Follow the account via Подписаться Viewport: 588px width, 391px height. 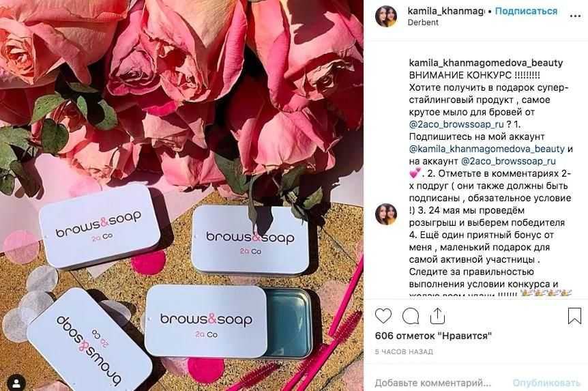tap(526, 11)
